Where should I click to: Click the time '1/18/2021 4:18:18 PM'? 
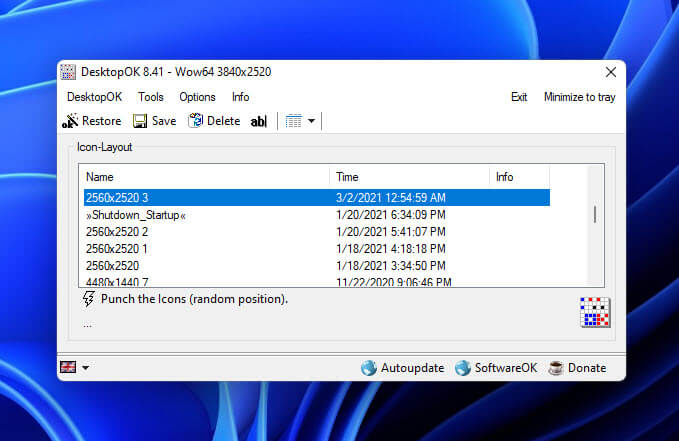[x=391, y=249]
